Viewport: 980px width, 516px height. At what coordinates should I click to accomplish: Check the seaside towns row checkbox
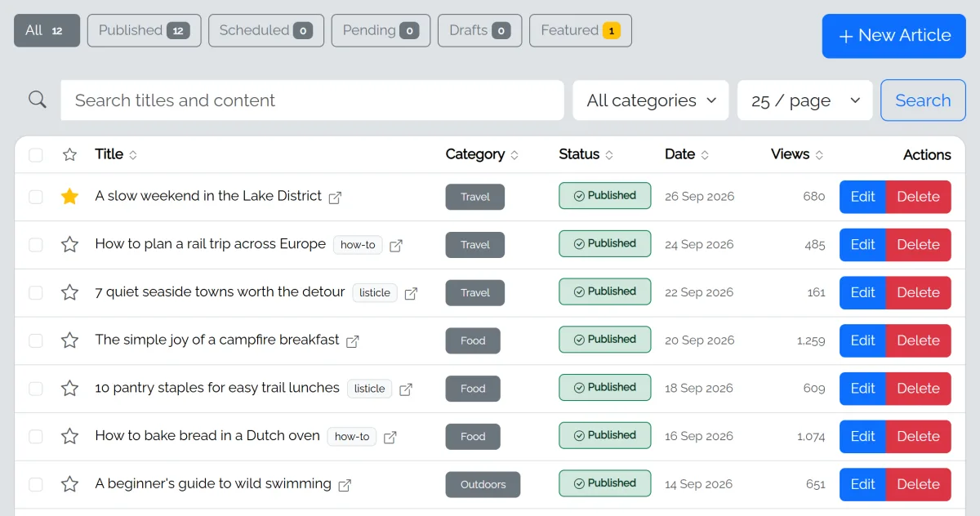[36, 292]
